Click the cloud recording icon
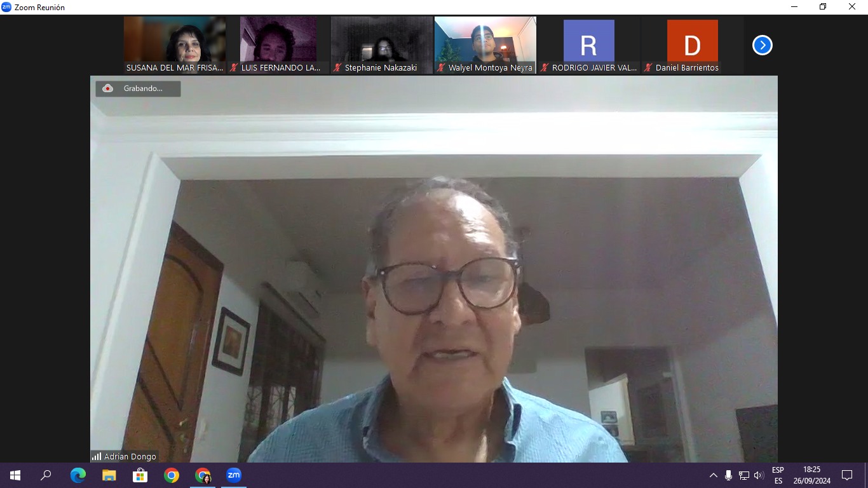868x488 pixels. (108, 88)
